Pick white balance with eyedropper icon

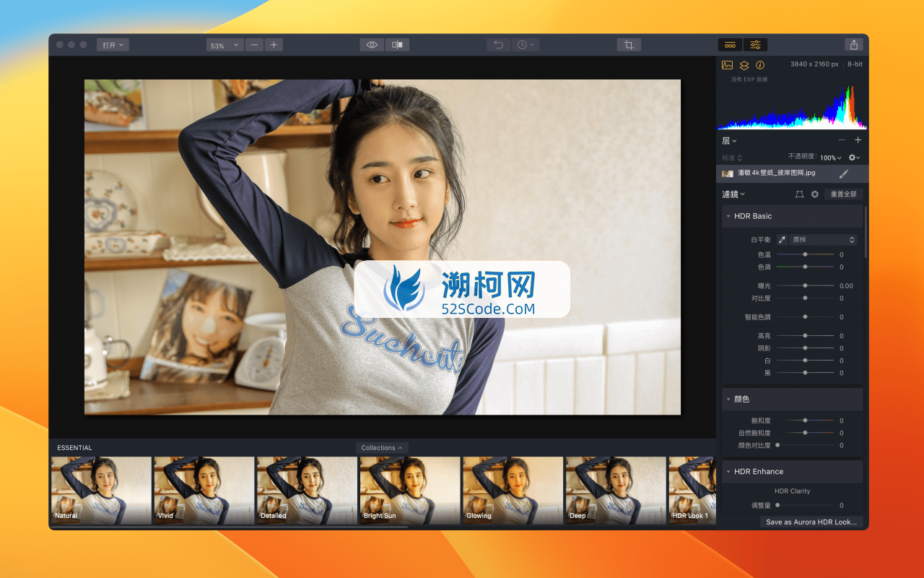(782, 240)
